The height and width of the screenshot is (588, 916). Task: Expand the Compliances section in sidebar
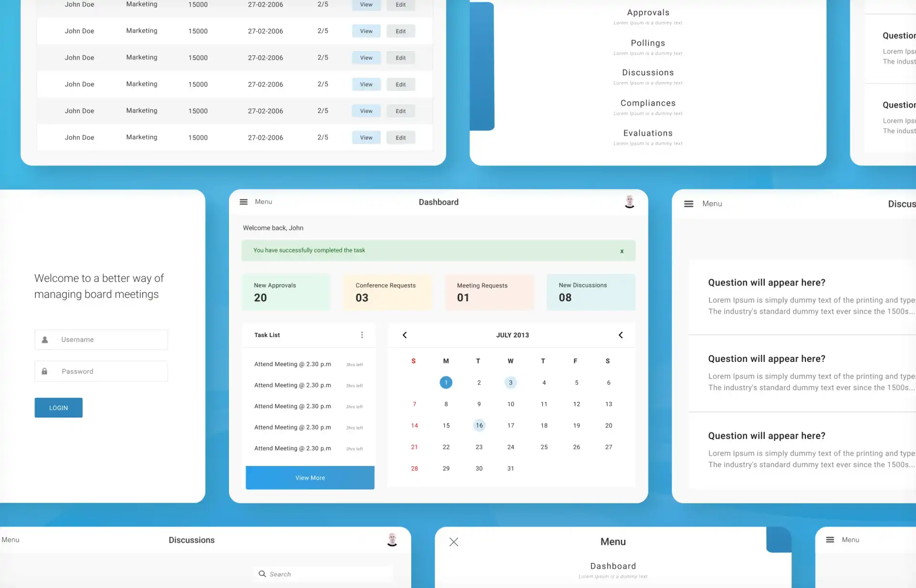(x=647, y=103)
